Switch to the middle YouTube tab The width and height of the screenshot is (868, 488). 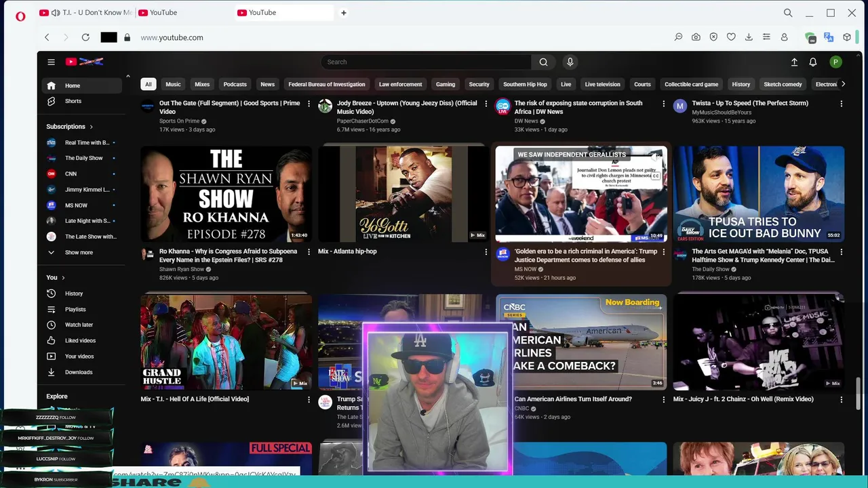[183, 12]
